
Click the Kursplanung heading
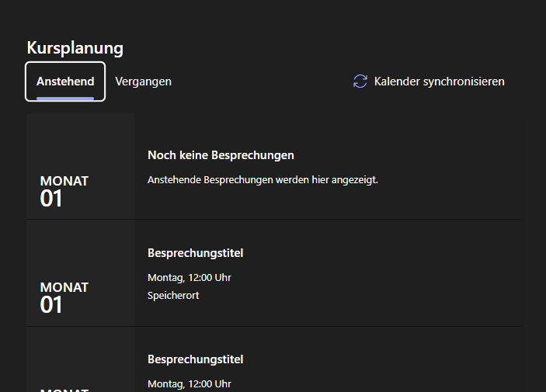(75, 48)
